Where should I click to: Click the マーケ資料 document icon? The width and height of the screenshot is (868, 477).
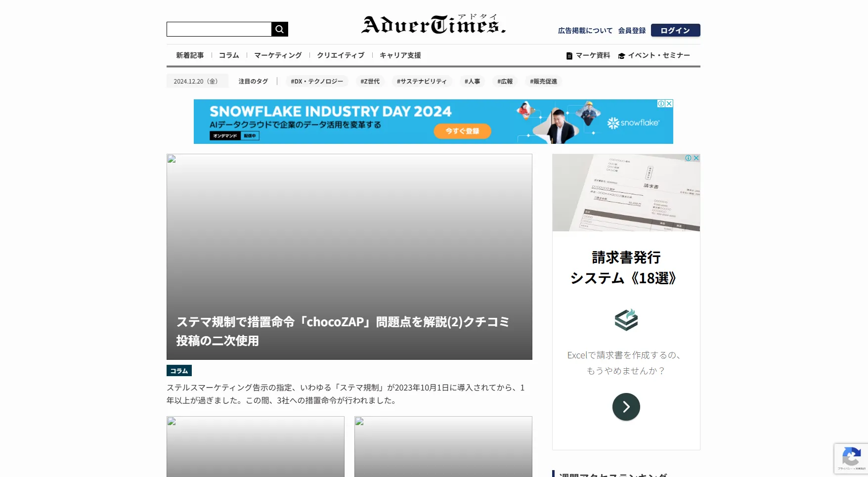[569, 56]
